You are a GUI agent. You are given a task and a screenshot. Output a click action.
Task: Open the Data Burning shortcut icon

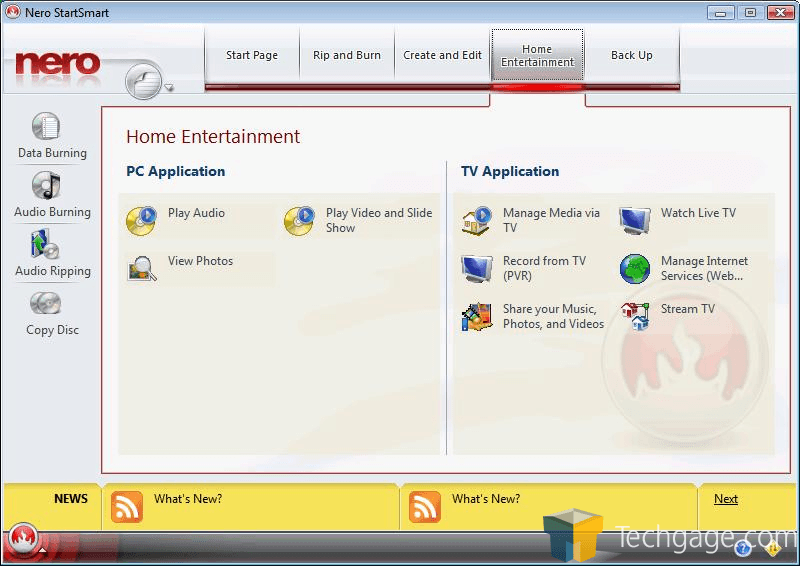pos(46,126)
